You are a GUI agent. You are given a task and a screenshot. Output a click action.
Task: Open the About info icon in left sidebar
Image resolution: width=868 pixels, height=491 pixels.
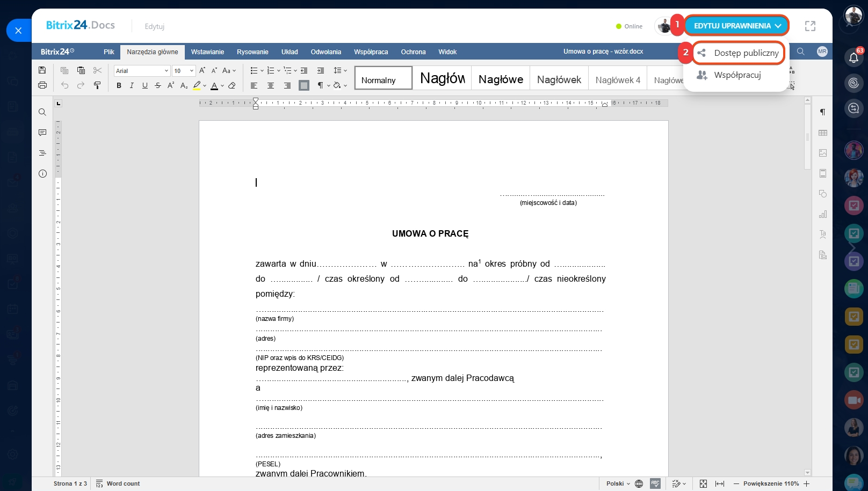pyautogui.click(x=42, y=173)
